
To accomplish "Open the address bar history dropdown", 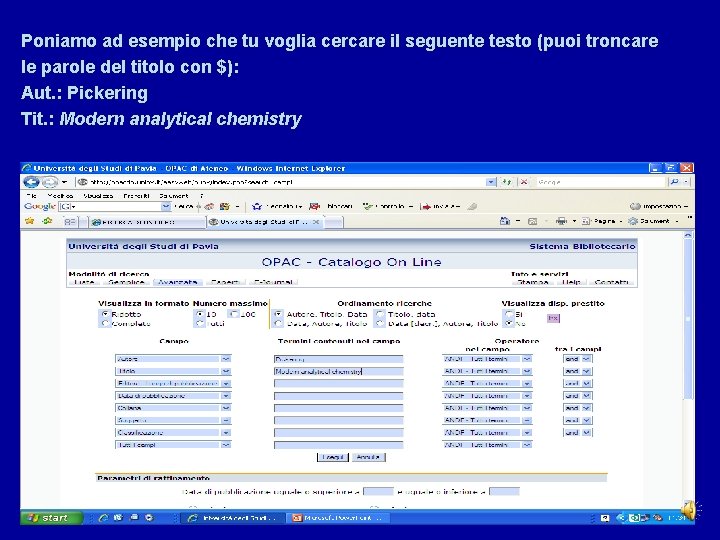I will (491, 182).
